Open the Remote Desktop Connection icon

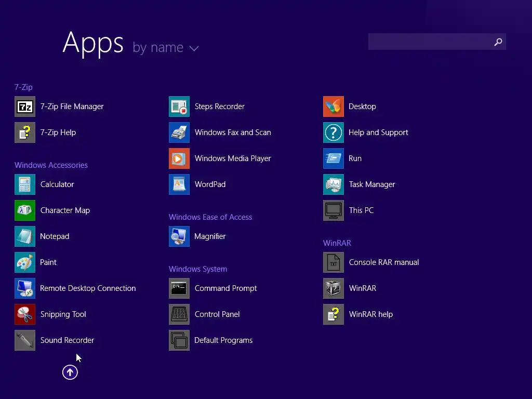(25, 288)
